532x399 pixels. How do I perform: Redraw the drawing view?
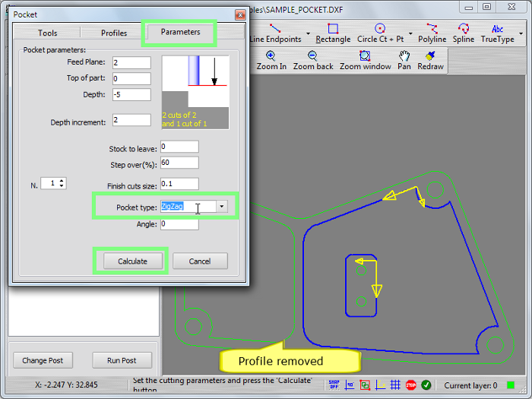[430, 61]
